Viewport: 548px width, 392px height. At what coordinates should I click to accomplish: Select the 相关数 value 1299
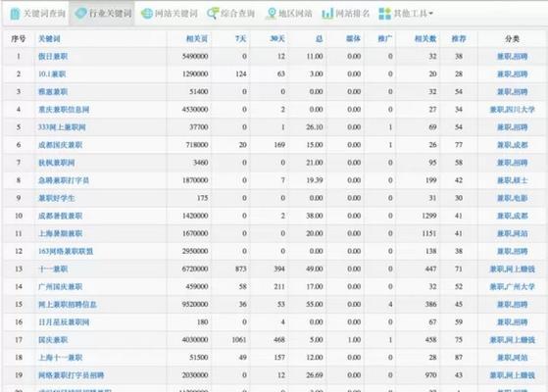[x=429, y=216]
